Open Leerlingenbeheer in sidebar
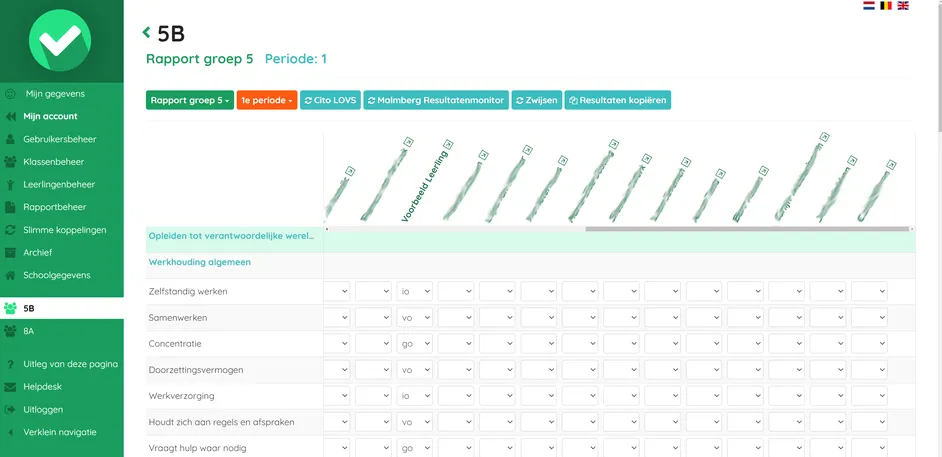The width and height of the screenshot is (942, 457). (x=59, y=184)
